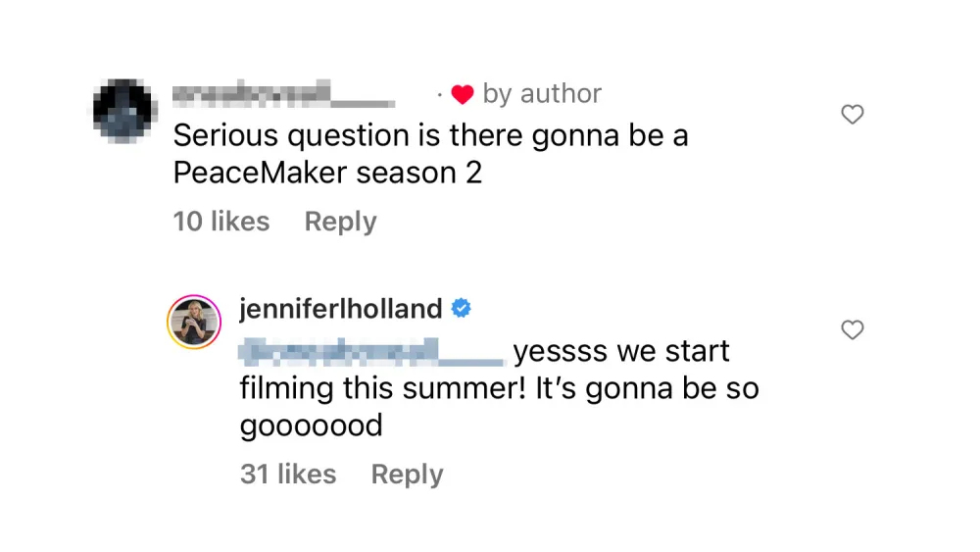This screenshot has width=980, height=552.
Task: Click "yessss we start" in the reply
Action: [x=621, y=350]
